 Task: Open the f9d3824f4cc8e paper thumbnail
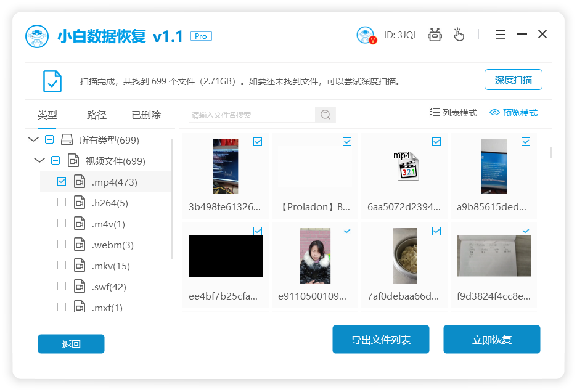tap(494, 256)
